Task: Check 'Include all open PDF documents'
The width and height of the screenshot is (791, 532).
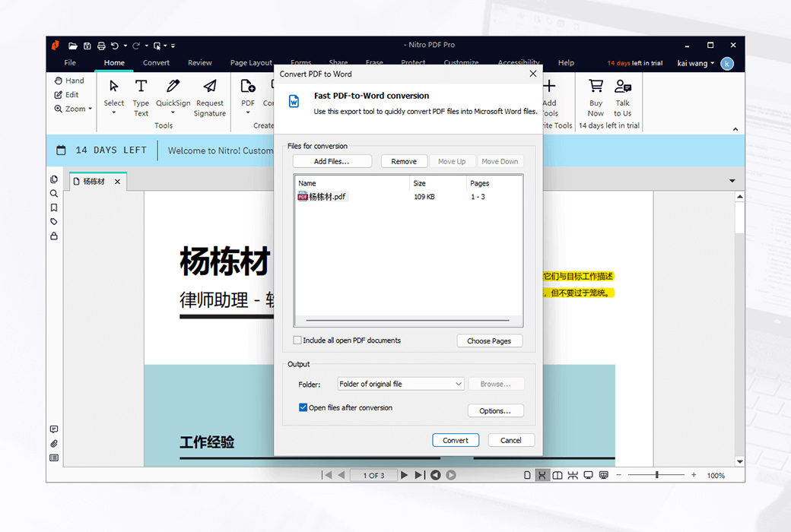Action: [x=297, y=340]
